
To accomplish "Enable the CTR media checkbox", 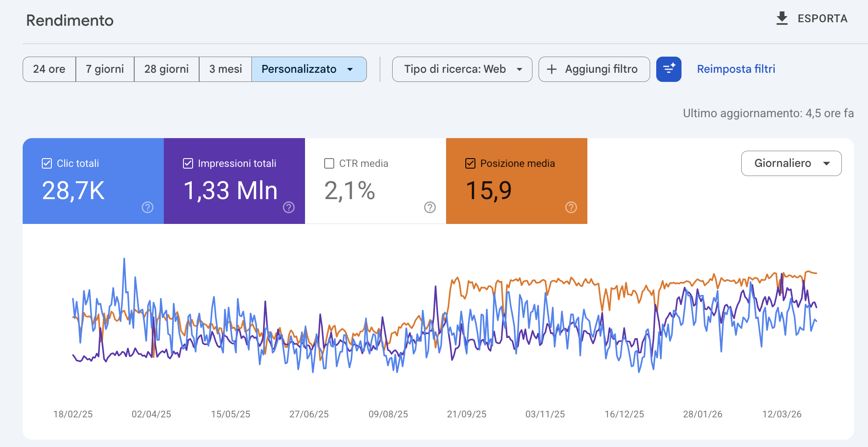I will coord(329,163).
